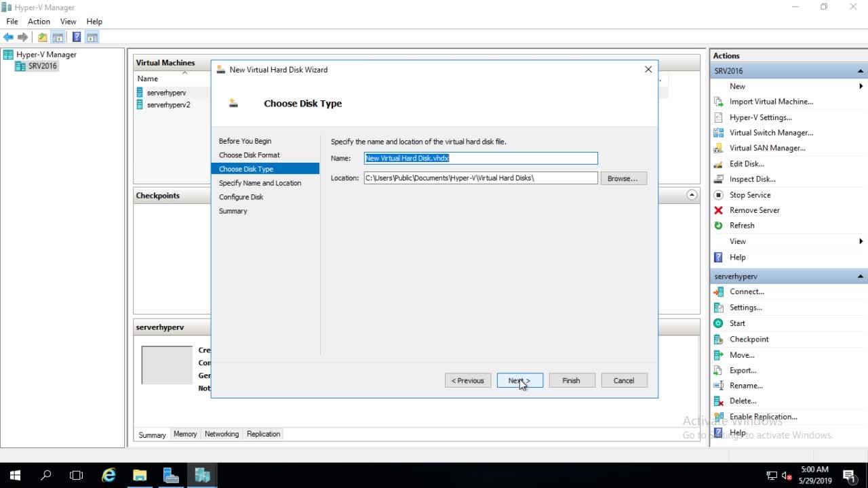
Task: Open File Explorer from the taskbar
Action: tap(140, 475)
